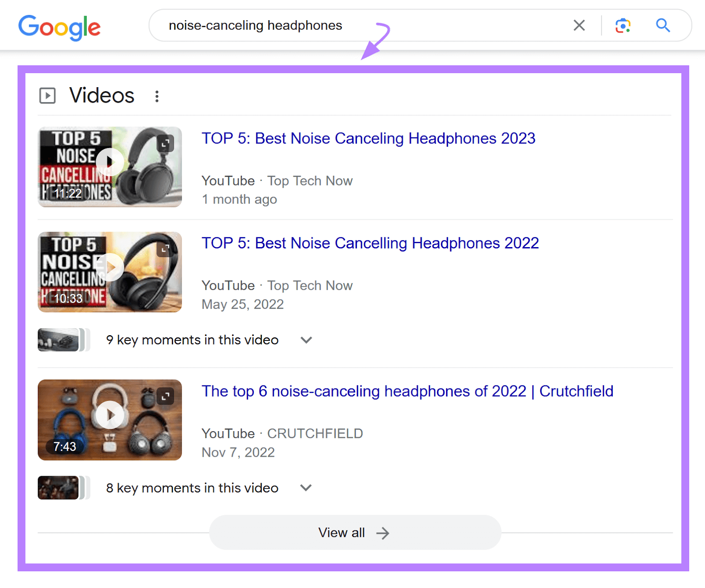The image size is (705, 588).
Task: Play the Crutchfield headphones video
Action: click(x=110, y=414)
